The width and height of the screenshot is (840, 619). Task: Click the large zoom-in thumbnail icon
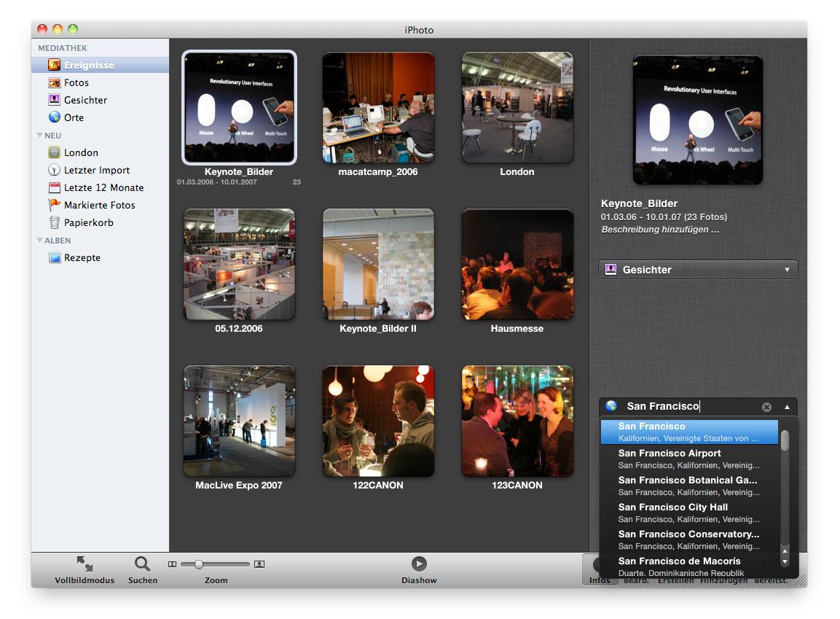coord(259,564)
